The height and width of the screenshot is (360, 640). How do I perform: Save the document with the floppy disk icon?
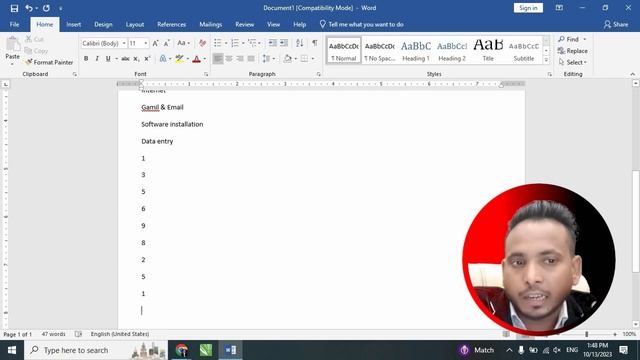coord(14,8)
